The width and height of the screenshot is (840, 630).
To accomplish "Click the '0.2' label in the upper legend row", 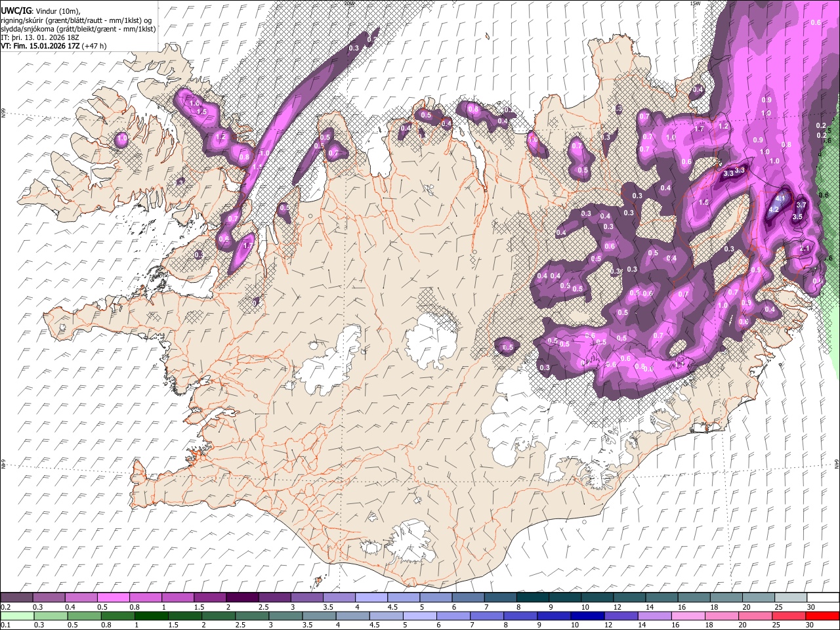I will 5,607.
